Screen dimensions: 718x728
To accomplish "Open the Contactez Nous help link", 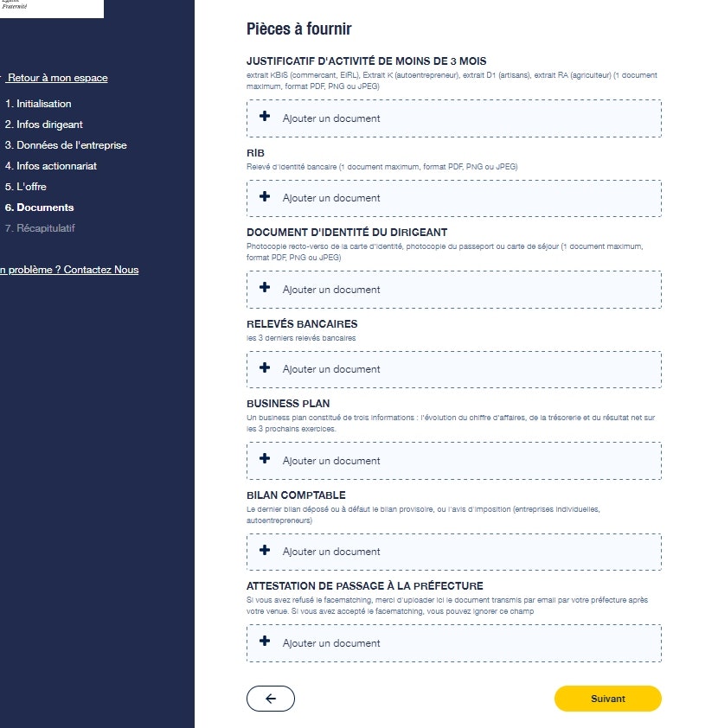I will (69, 270).
